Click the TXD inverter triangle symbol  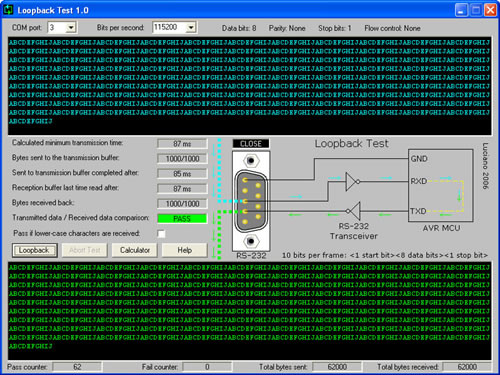(x=353, y=211)
